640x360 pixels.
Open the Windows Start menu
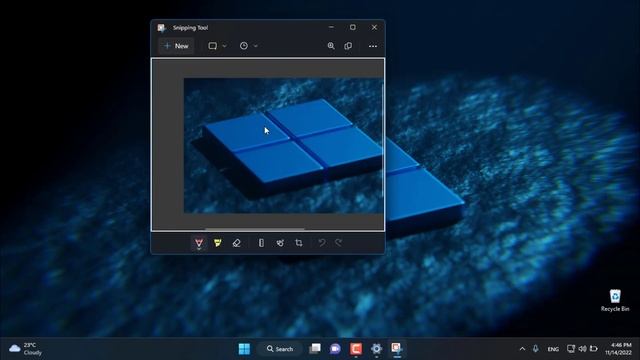coord(244,349)
